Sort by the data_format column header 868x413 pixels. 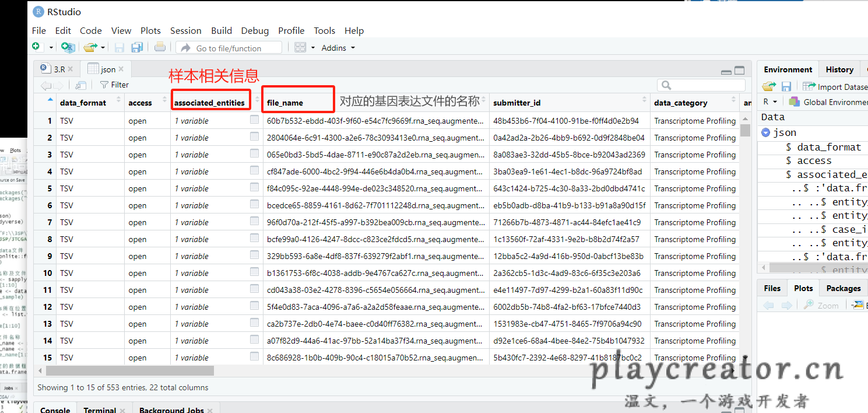click(83, 103)
